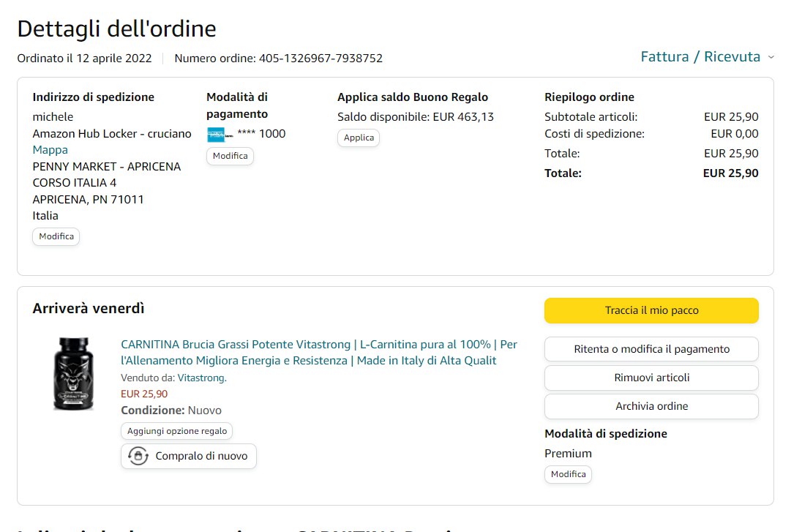Image resolution: width=802 pixels, height=532 pixels.
Task: Click the recipient name michele
Action: (53, 117)
